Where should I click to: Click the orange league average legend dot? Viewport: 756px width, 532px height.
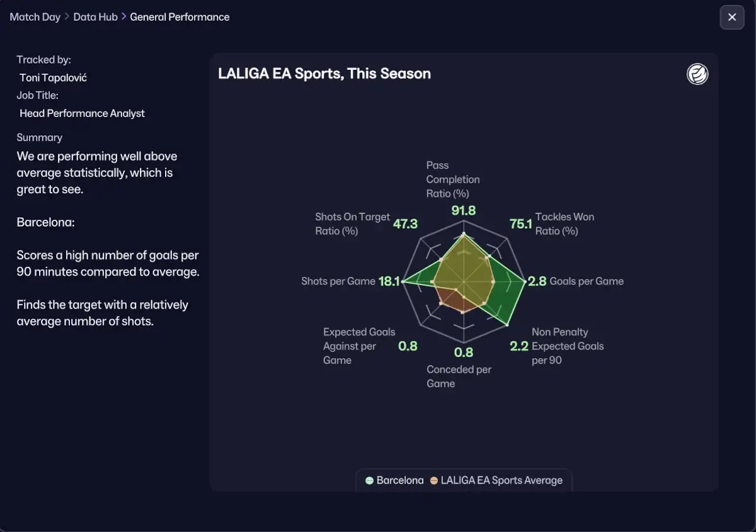(x=434, y=480)
